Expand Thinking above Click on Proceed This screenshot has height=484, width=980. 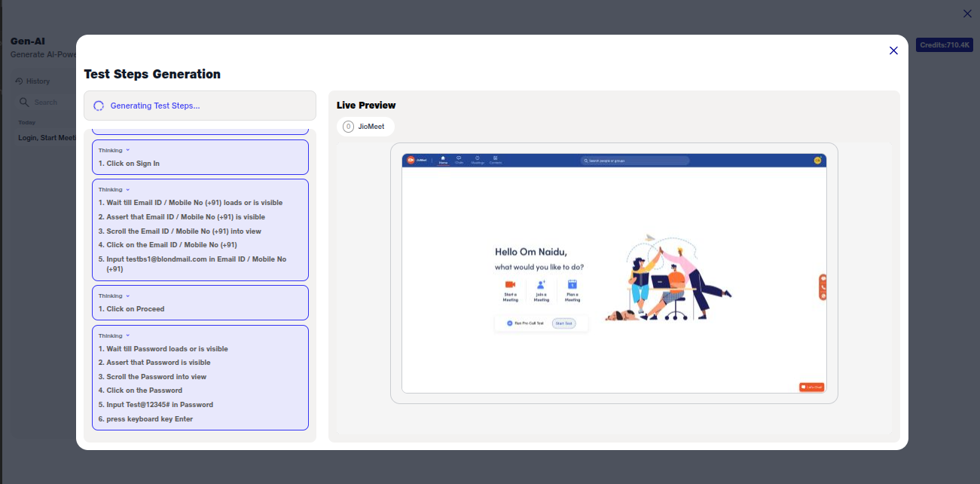114,296
